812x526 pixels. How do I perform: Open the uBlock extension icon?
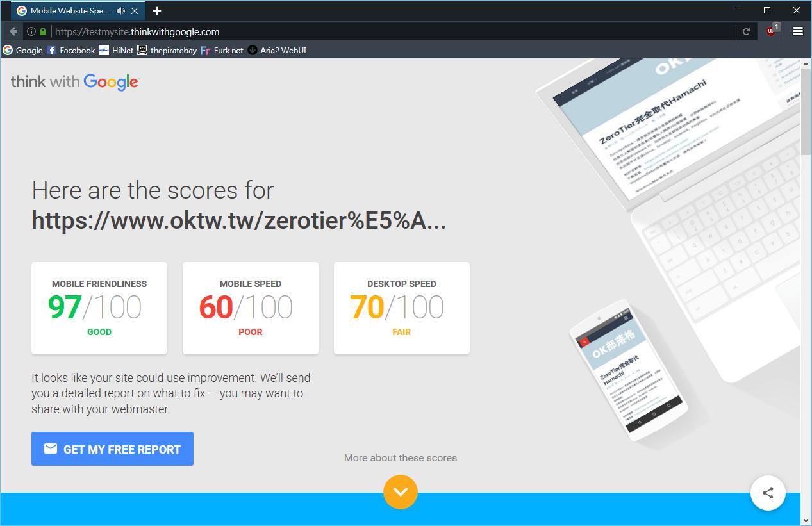(772, 31)
